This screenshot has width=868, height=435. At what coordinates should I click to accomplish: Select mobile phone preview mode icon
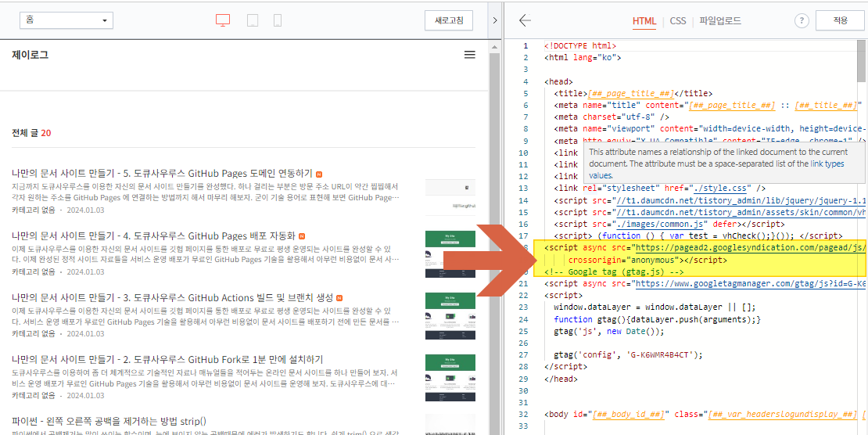click(278, 21)
